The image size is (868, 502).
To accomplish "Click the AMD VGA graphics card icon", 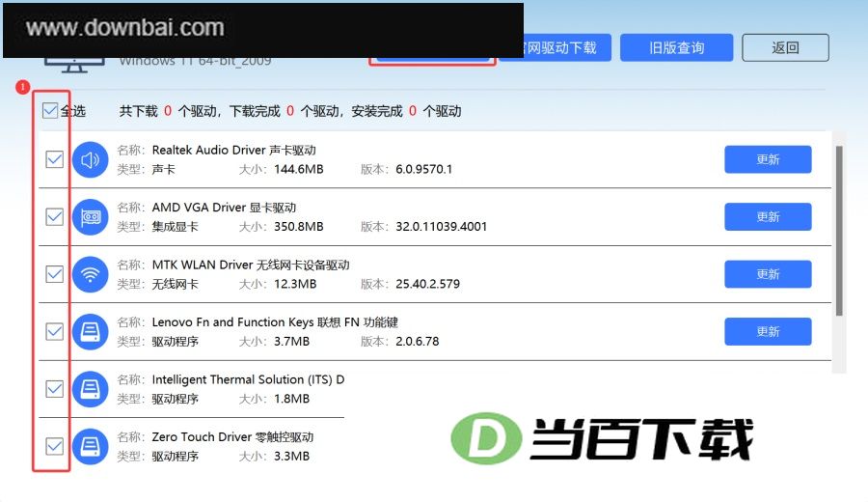I will pyautogui.click(x=91, y=216).
